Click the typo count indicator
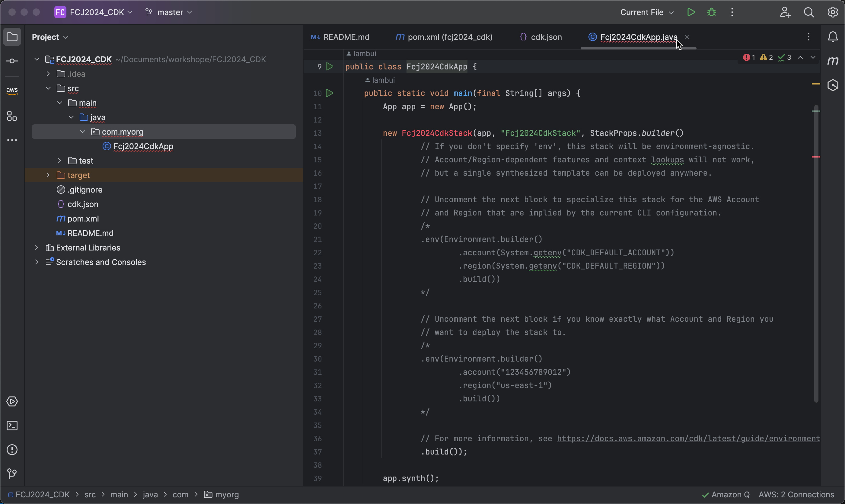845x504 pixels. click(x=785, y=57)
